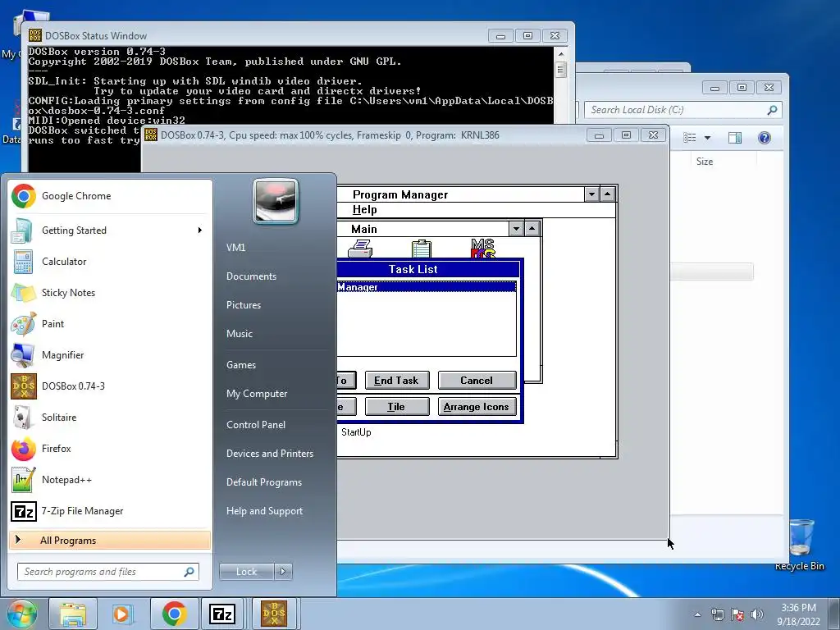Click DOSBox icon on the taskbar
Screen dimensions: 840x630
pyautogui.click(x=274, y=614)
